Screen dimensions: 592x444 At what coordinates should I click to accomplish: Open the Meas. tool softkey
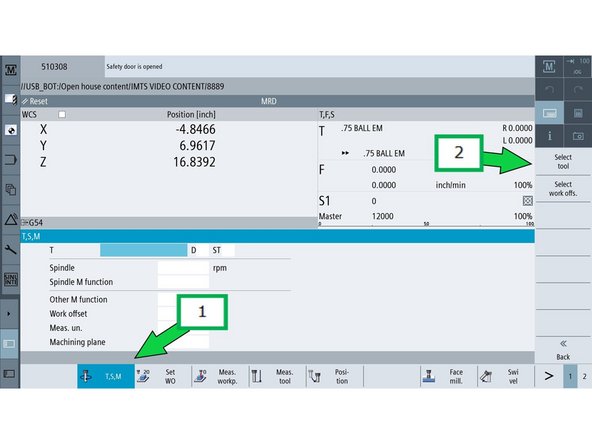(x=278, y=376)
